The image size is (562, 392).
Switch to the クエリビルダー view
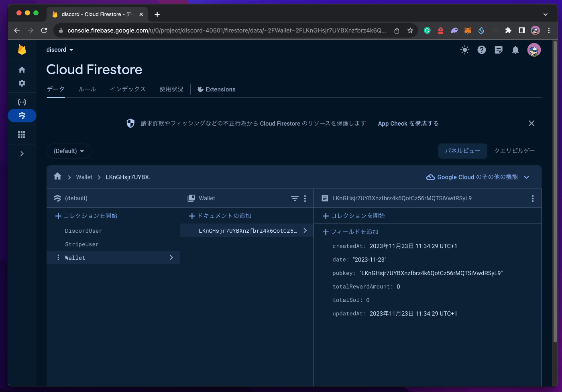pos(514,151)
